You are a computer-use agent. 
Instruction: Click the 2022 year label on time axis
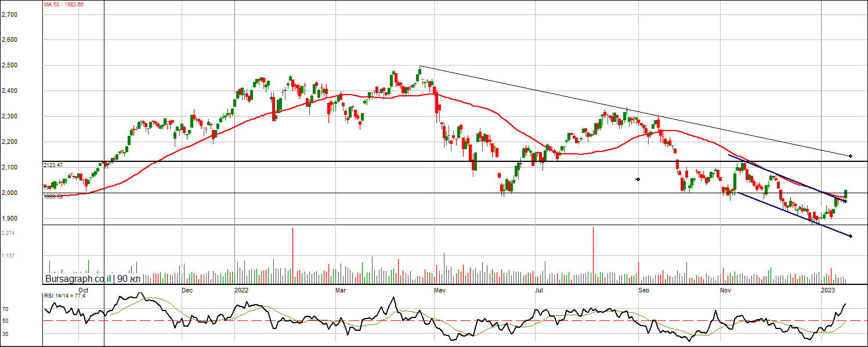pos(241,289)
